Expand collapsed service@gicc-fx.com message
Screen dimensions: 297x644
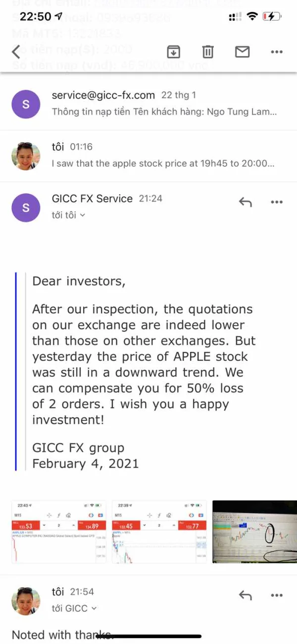point(163,104)
